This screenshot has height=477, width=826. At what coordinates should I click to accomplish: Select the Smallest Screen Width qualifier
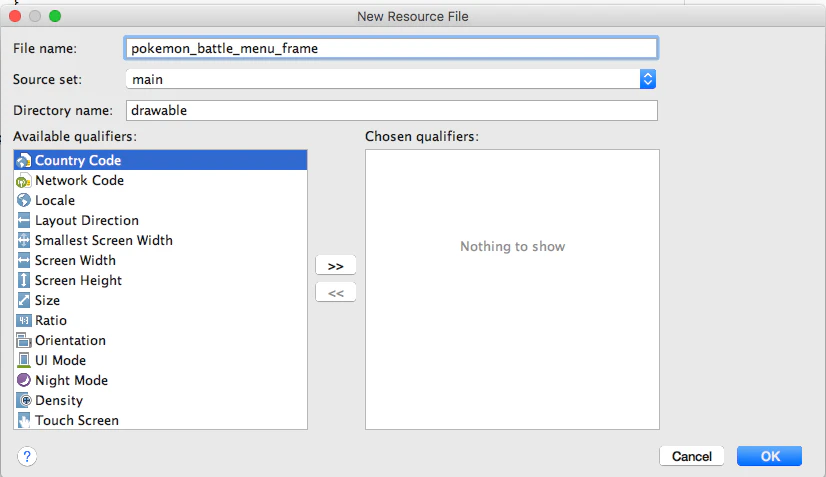161,240
